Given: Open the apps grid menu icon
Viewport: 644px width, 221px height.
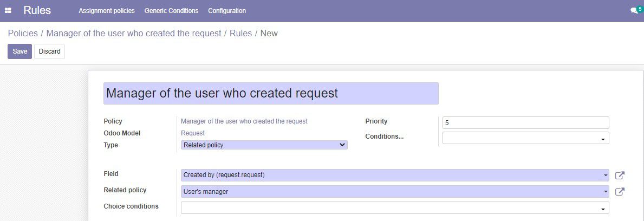Looking at the screenshot, I should coord(8,11).
